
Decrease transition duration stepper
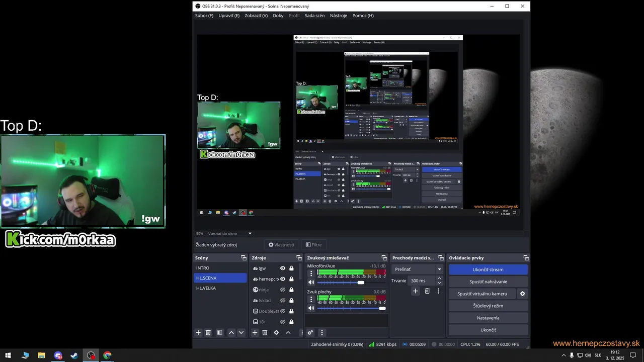click(439, 283)
